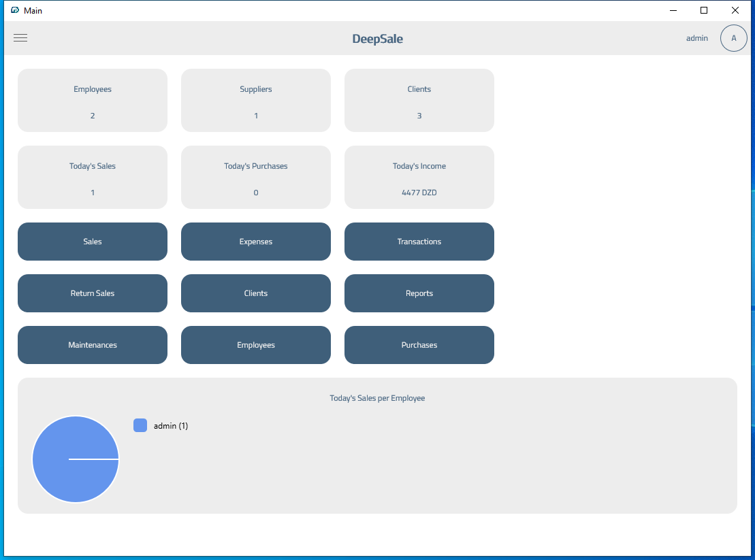
Task: Open the hamburger menu
Action: point(20,38)
